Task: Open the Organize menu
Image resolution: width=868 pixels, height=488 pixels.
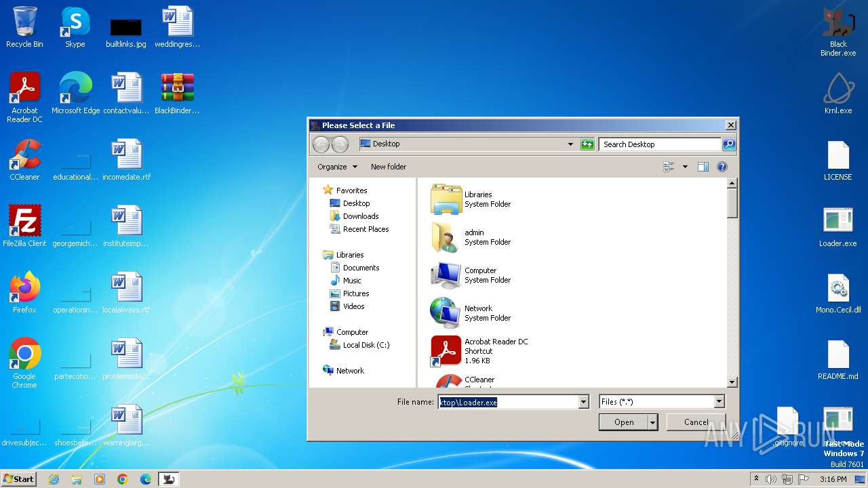Action: 337,167
